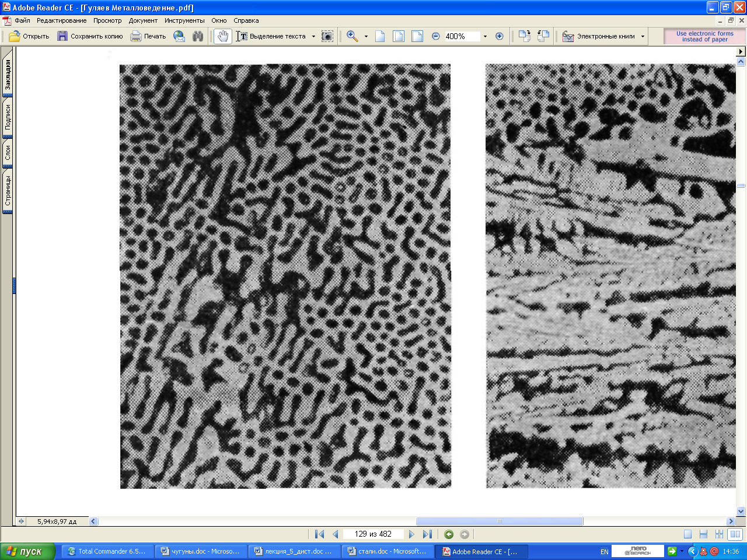This screenshot has width=747, height=560.
Task: Open Подписи signatures side tab
Action: click(8, 117)
